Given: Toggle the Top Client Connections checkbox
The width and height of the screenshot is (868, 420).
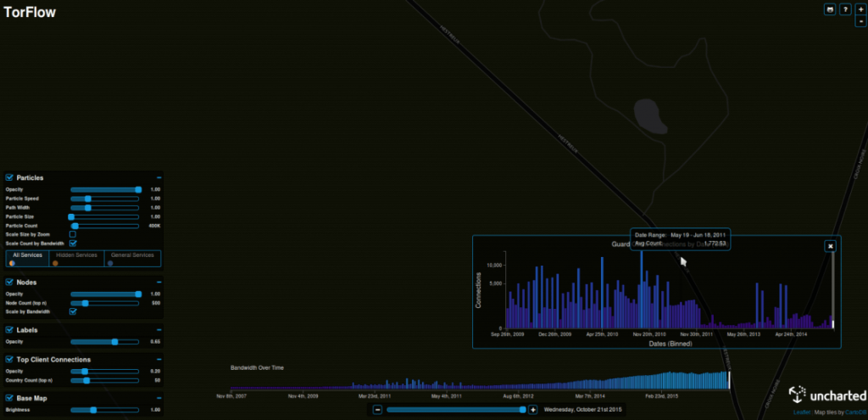Looking at the screenshot, I should (9, 360).
